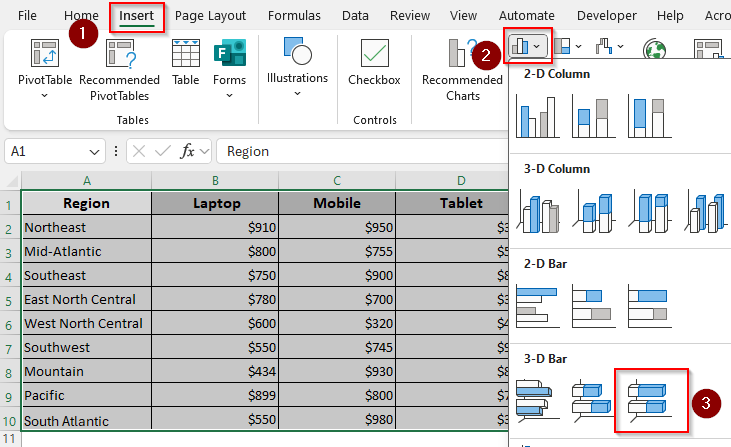Select column A header
This screenshot has height=447, width=731.
87,181
